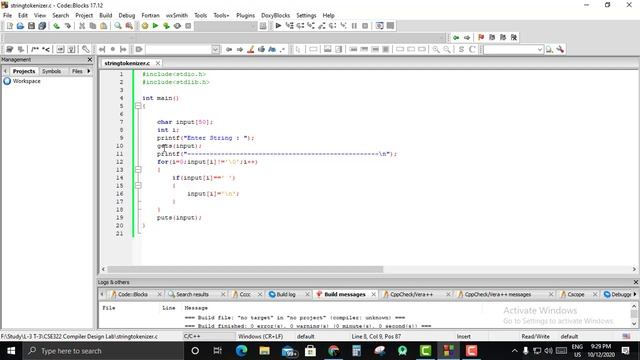Image resolution: width=640 pixels, height=360 pixels.
Task: Start debugger with the Debug/Continue icon
Action: click(x=278, y=26)
